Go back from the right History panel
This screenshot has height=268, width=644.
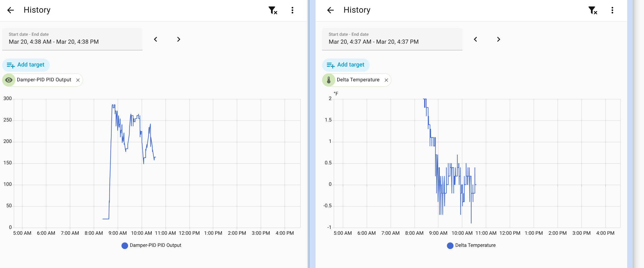pos(330,10)
